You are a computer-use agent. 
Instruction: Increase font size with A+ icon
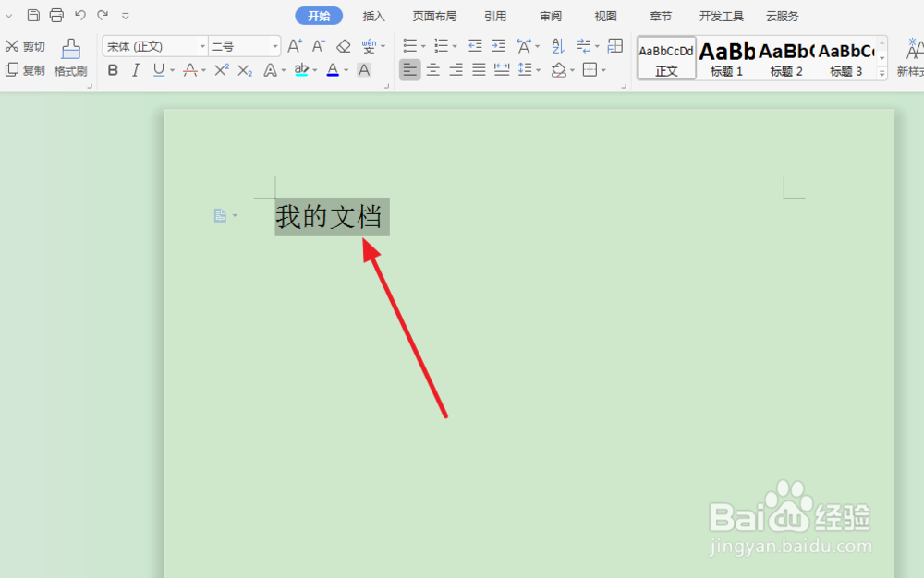295,46
